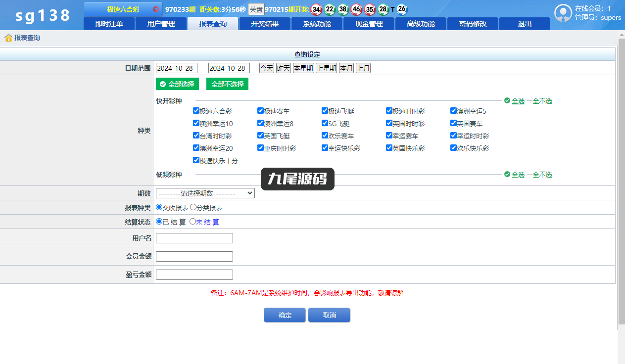Open the 现金管理 menu
The image size is (625, 364).
369,24
